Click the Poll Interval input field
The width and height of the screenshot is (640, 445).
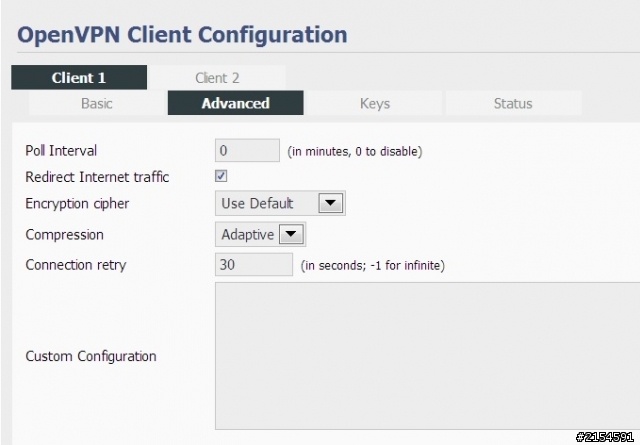point(247,150)
